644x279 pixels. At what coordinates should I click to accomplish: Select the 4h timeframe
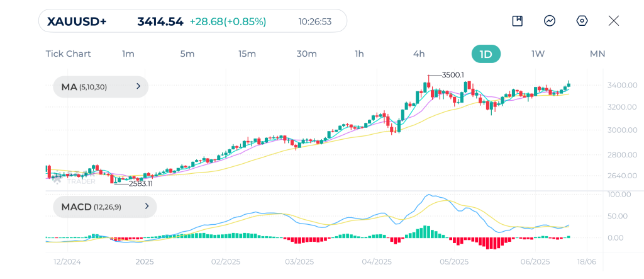[419, 54]
